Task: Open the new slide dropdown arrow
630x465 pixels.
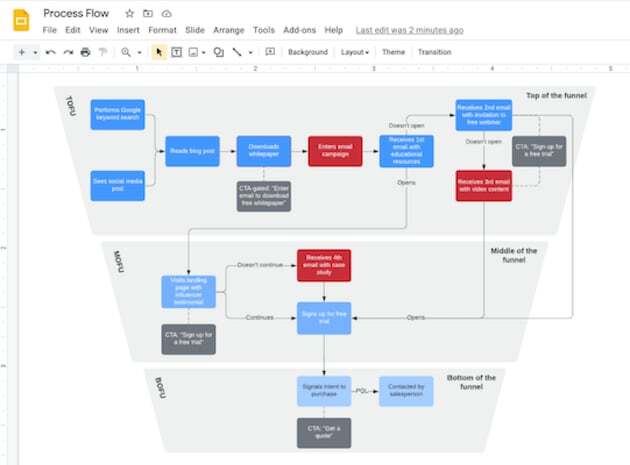Action: (35, 52)
